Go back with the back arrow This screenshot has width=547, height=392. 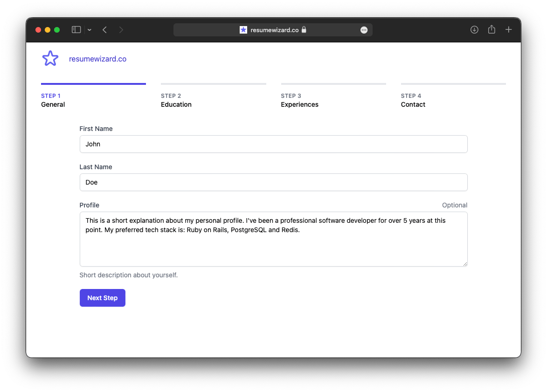click(104, 30)
